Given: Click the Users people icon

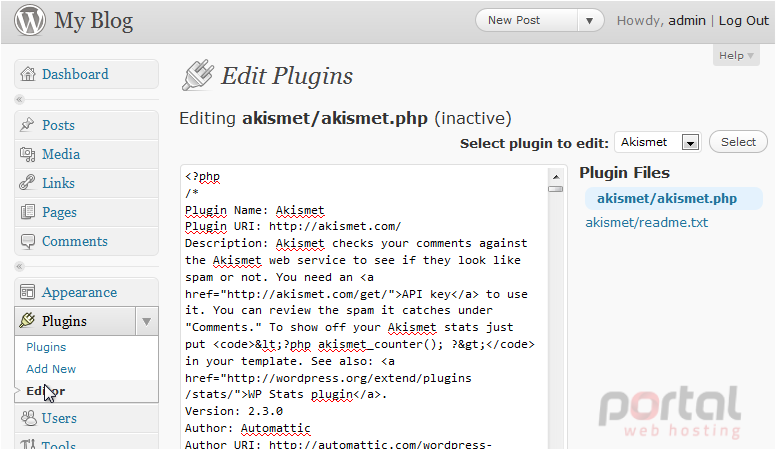Looking at the screenshot, I should [28, 418].
